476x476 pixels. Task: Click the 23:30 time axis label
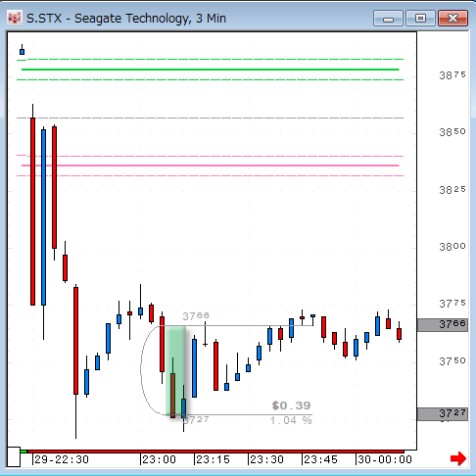pos(266,459)
